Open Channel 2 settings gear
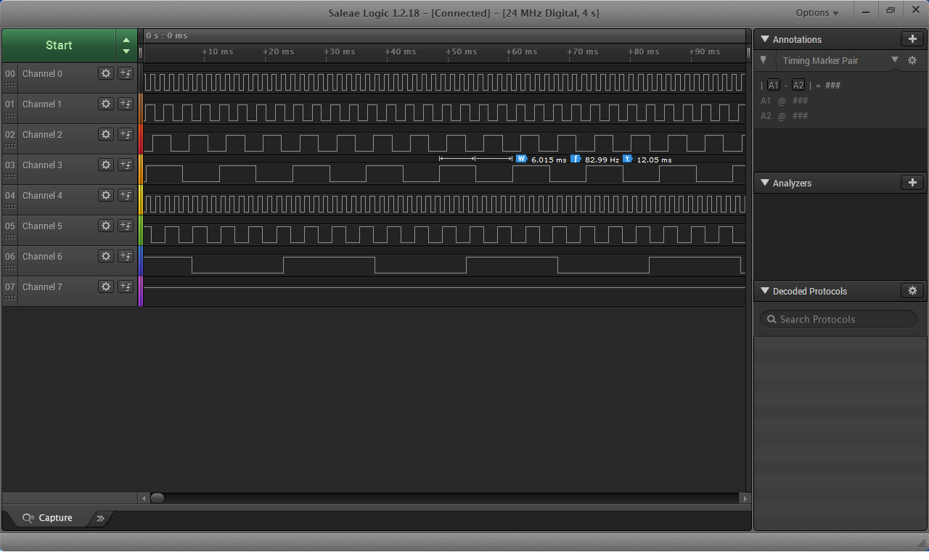This screenshot has height=560, width=929. coord(106,134)
